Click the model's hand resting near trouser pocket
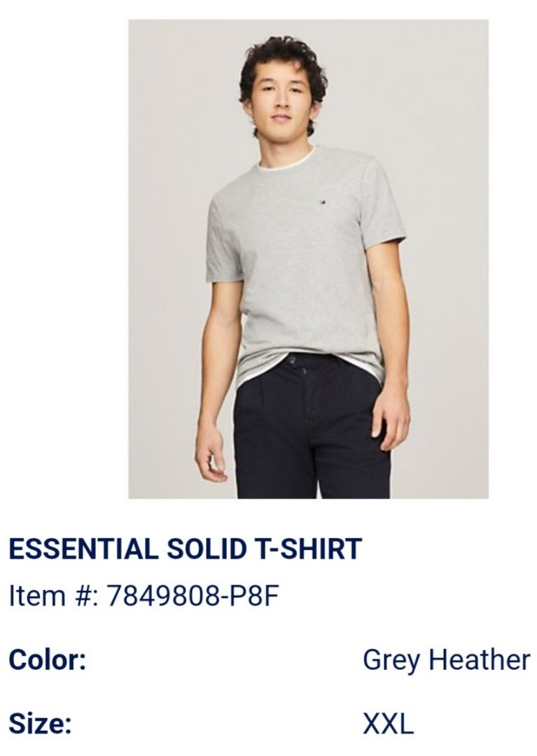This screenshot has height=756, width=537. (391, 419)
